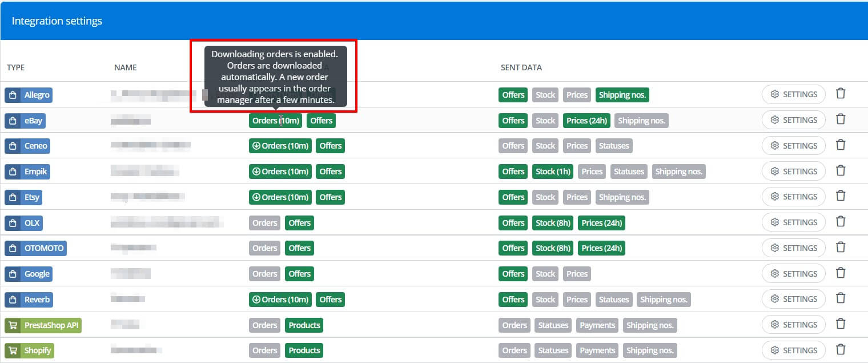Click the Shipping nos. badge in the Reverb row

(x=664, y=300)
